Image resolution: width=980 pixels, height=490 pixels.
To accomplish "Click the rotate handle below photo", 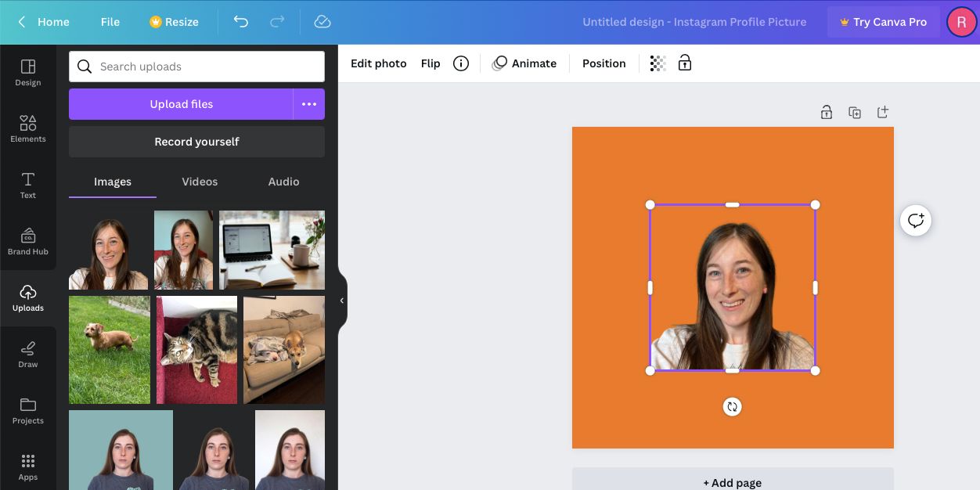I will (732, 406).
